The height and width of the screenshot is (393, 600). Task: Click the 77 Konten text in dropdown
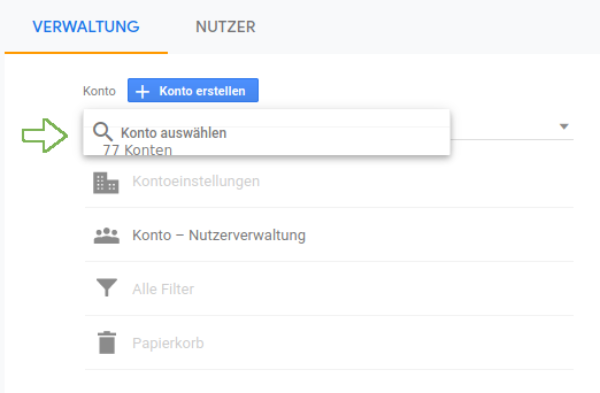[x=137, y=150]
